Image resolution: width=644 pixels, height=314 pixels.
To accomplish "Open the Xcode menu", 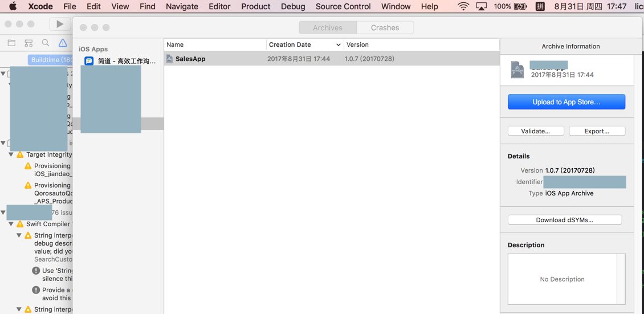I will click(40, 6).
